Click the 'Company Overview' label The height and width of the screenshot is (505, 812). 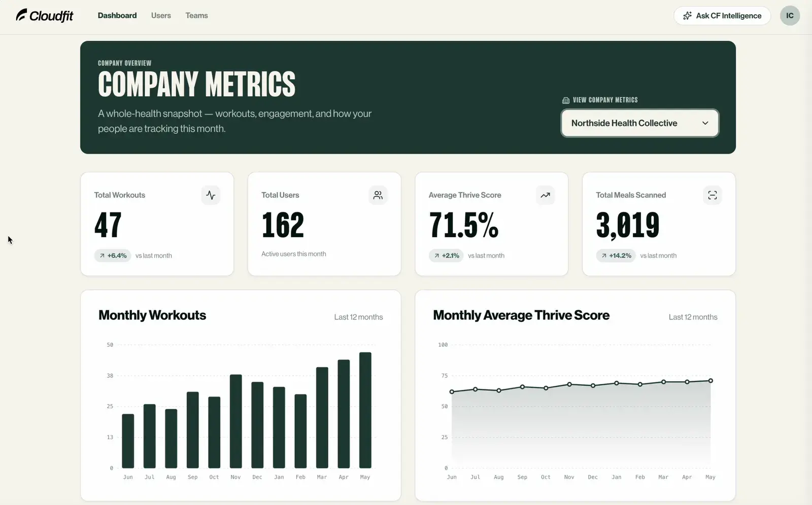click(124, 63)
